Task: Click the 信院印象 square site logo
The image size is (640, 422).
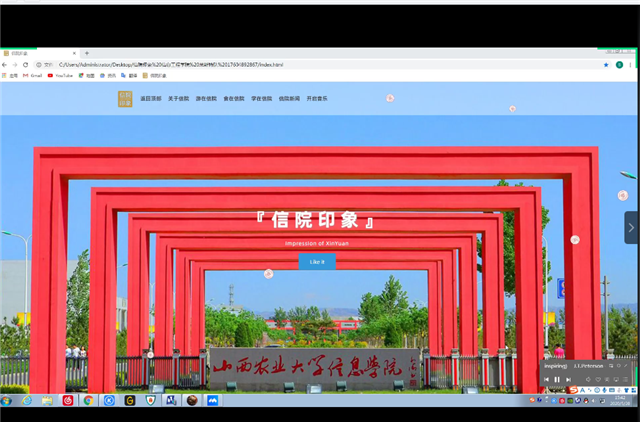Action: 125,99
